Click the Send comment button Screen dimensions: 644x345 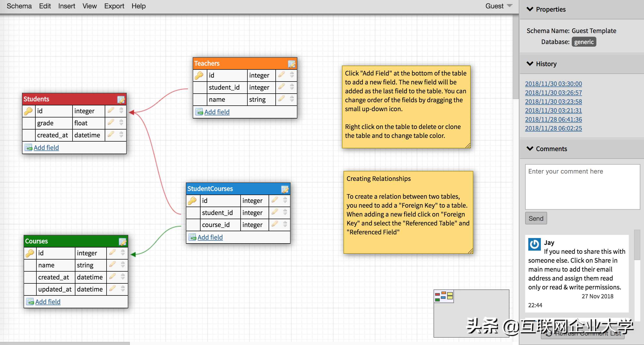(x=536, y=218)
